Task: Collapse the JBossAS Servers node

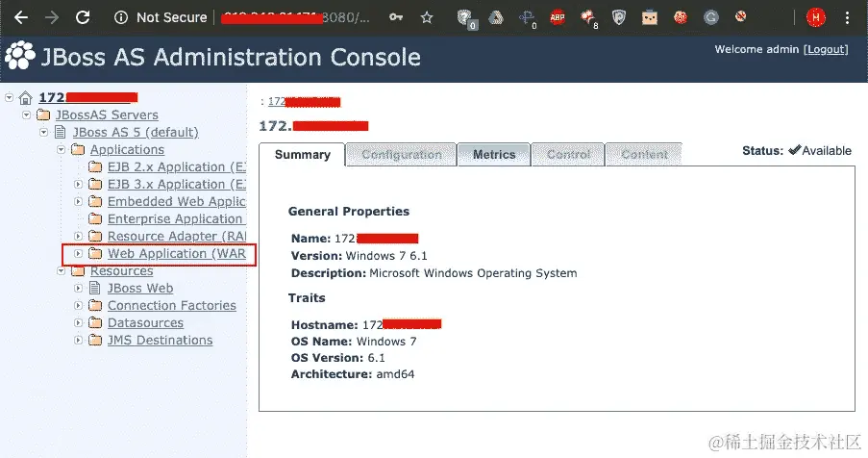Action: tap(26, 115)
